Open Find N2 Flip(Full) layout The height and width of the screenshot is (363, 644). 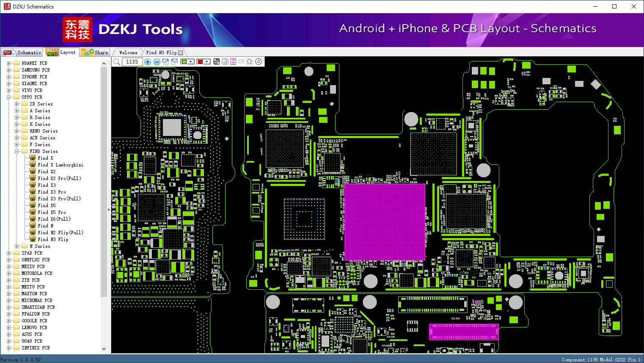click(61, 233)
